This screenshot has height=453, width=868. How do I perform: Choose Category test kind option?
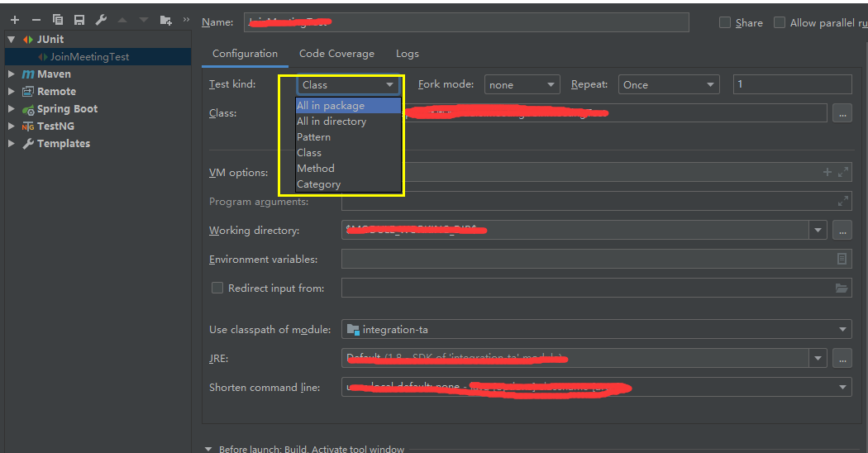(348, 184)
